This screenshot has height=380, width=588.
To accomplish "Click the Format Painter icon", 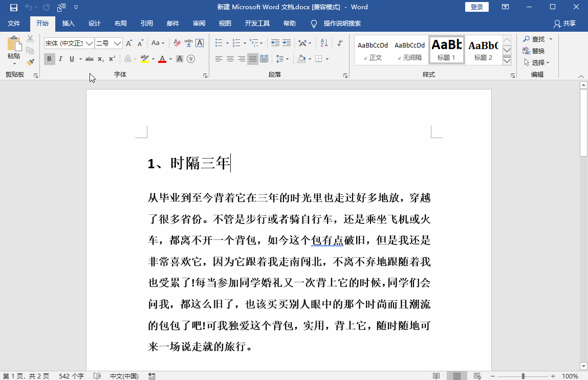I will (30, 62).
